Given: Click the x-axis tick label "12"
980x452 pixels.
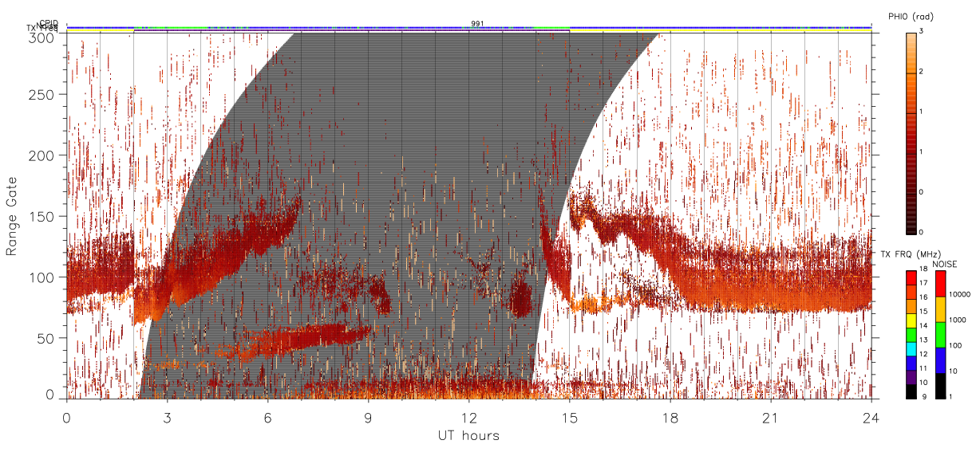Looking at the screenshot, I should (x=469, y=418).
